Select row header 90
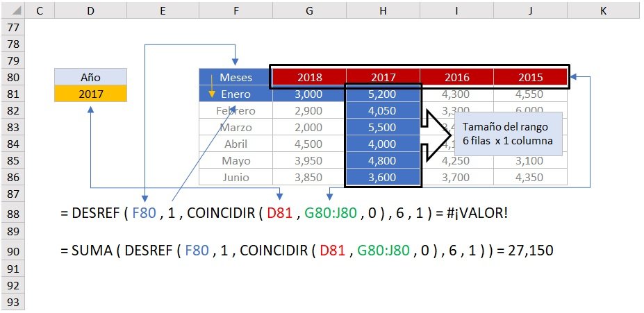Image resolution: width=644 pixels, height=313 pixels. [x=13, y=251]
